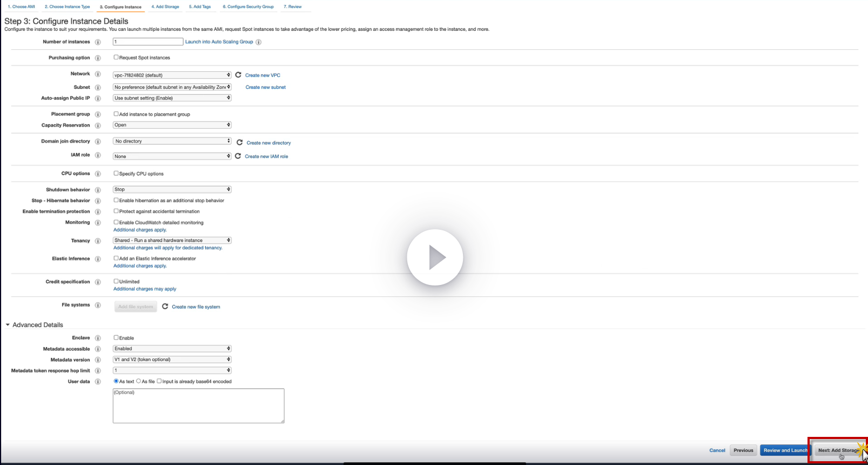The height and width of the screenshot is (465, 868).
Task: Open Metadata version info icon
Action: pyautogui.click(x=98, y=360)
